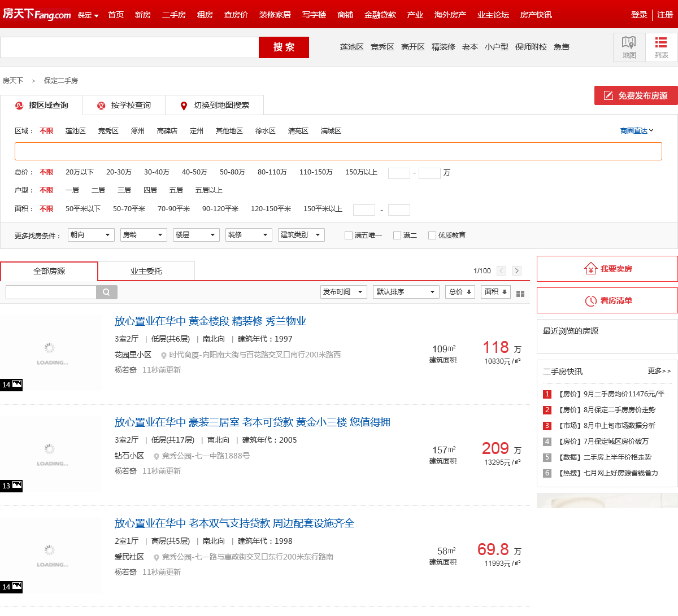Open 二手房 nav menu item
Image resolution: width=678 pixels, height=616 pixels.
[x=173, y=15]
